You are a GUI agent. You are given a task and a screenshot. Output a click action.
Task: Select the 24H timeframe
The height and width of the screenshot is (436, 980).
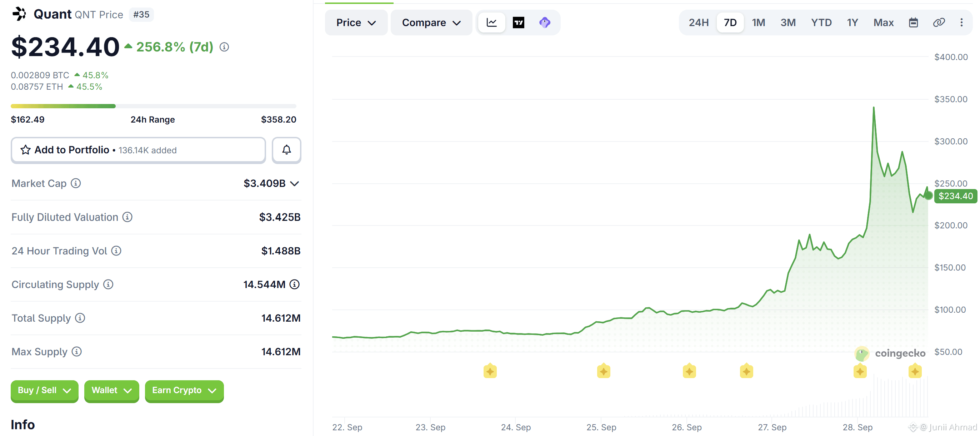pyautogui.click(x=699, y=23)
